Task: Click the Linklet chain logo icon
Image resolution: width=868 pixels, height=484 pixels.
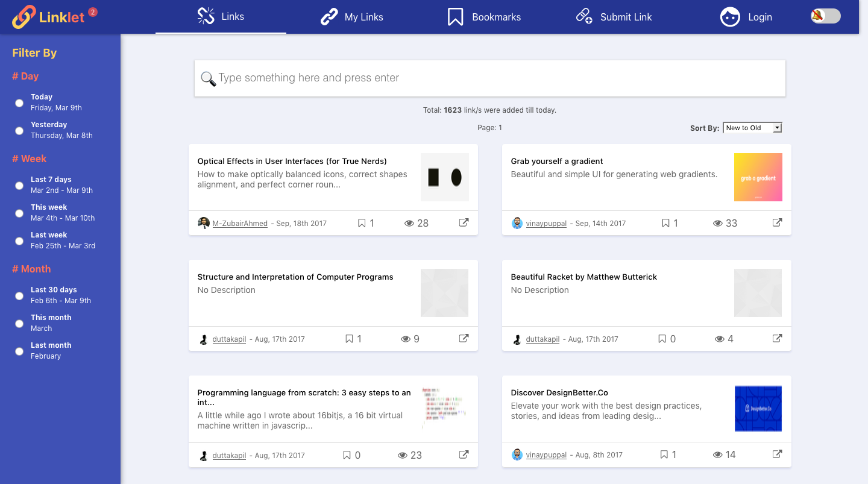Action: pos(24,17)
